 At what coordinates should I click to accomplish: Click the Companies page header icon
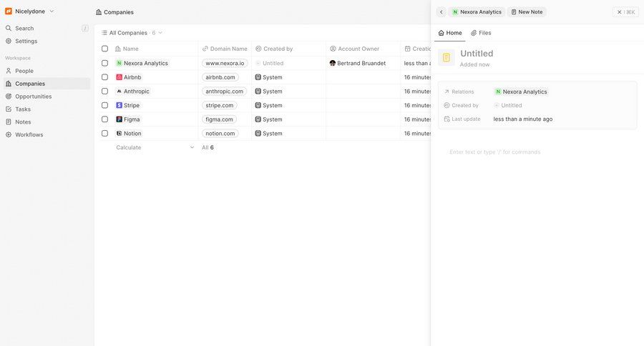point(99,12)
